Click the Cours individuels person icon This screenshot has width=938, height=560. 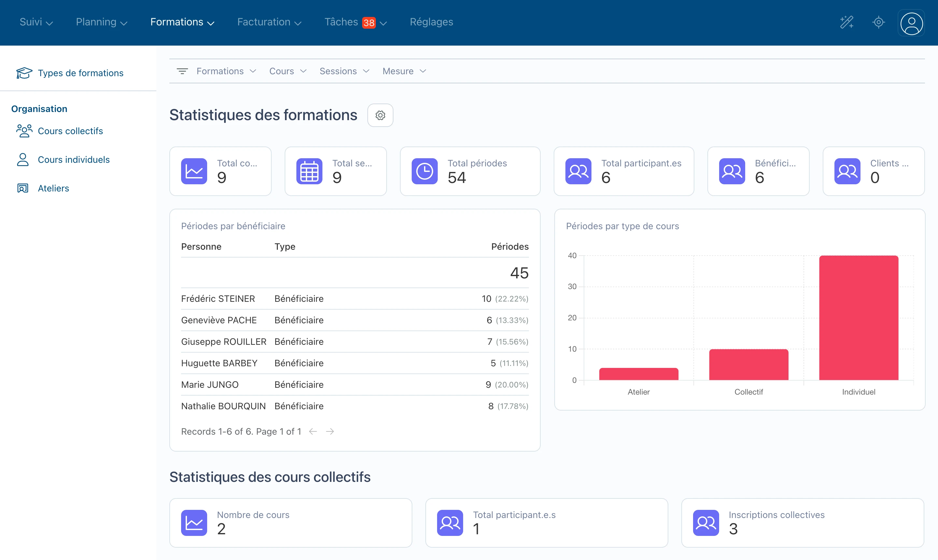coord(23,160)
